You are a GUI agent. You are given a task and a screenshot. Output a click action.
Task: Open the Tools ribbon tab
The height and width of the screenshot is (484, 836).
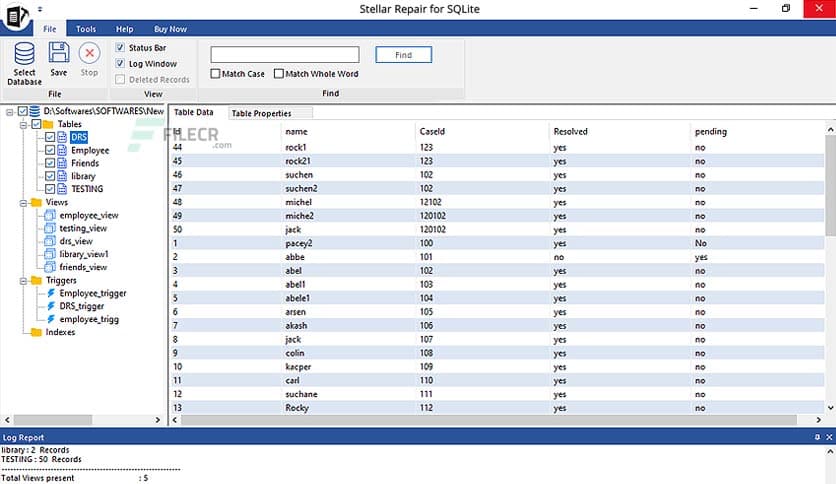86,29
